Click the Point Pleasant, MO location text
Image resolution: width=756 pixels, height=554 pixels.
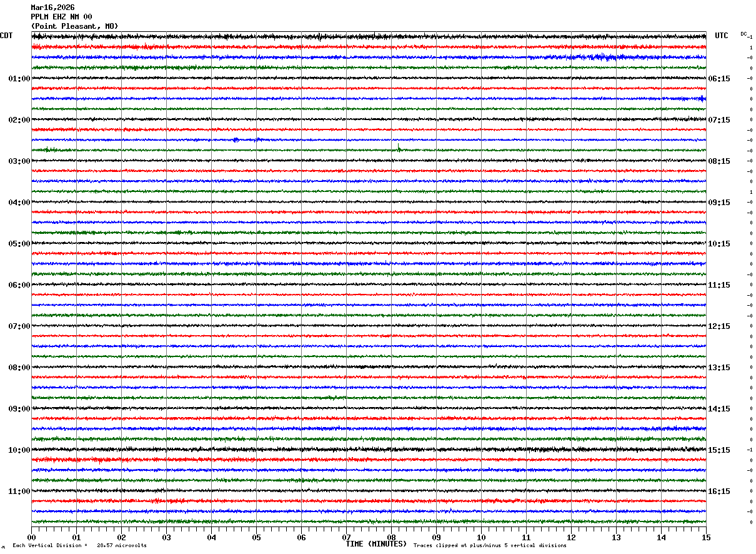74,26
